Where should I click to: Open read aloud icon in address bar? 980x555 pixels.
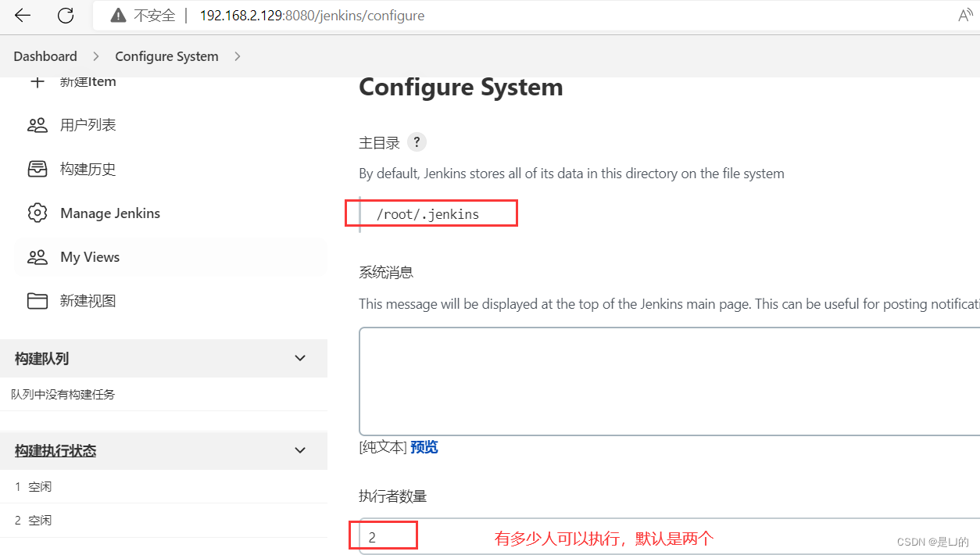(x=966, y=16)
